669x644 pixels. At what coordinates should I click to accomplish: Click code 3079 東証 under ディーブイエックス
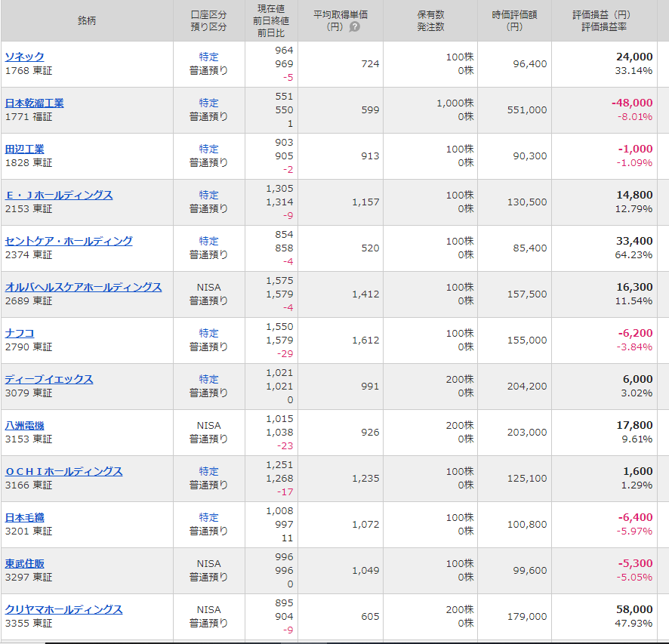click(29, 393)
